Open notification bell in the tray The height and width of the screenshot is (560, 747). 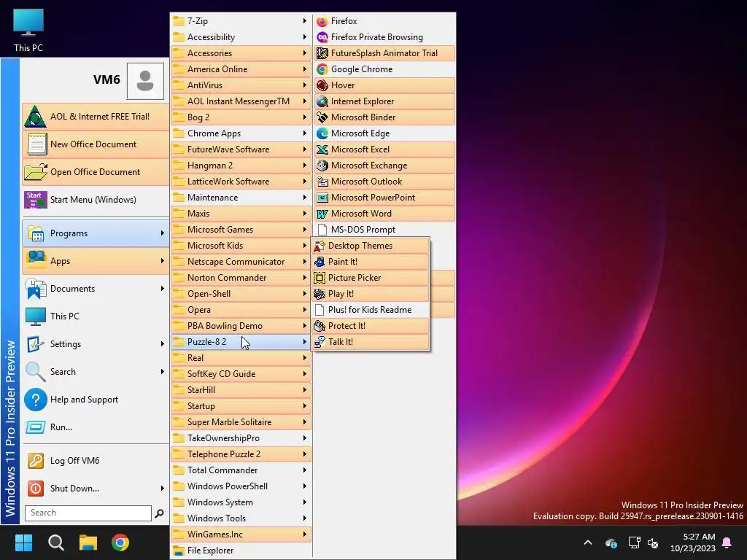727,542
